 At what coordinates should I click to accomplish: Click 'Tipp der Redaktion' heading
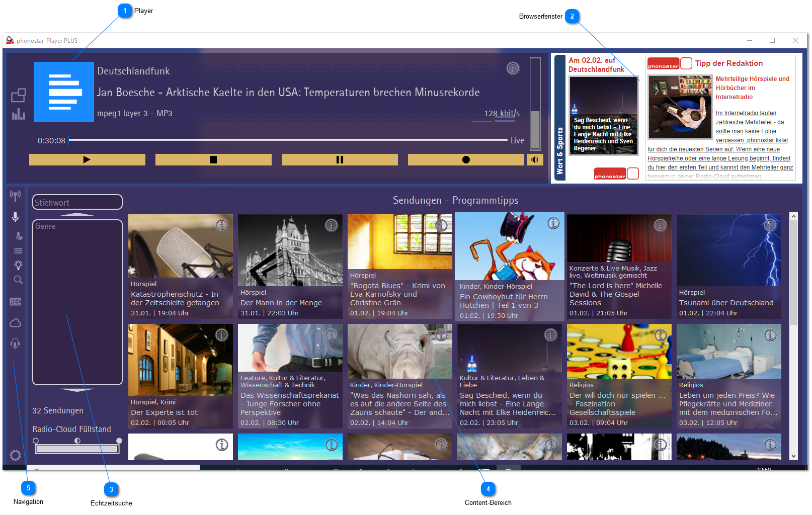729,63
